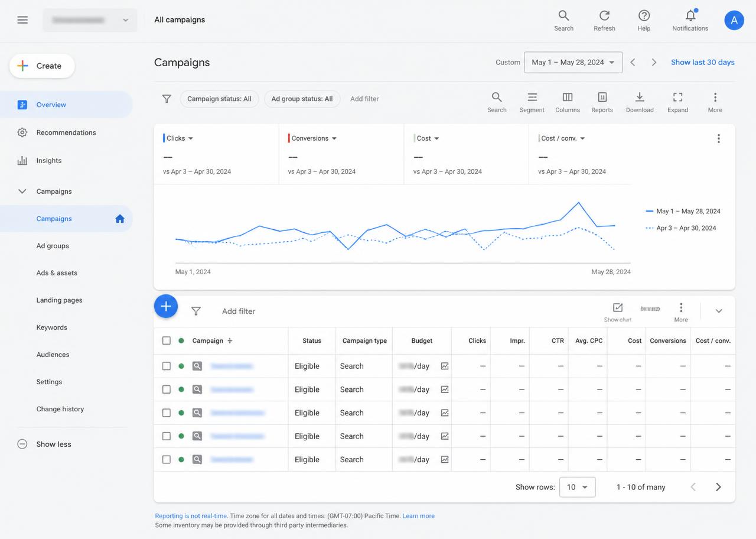The width and height of the screenshot is (756, 539).
Task: Check the third campaign row checkbox
Action: pos(167,413)
